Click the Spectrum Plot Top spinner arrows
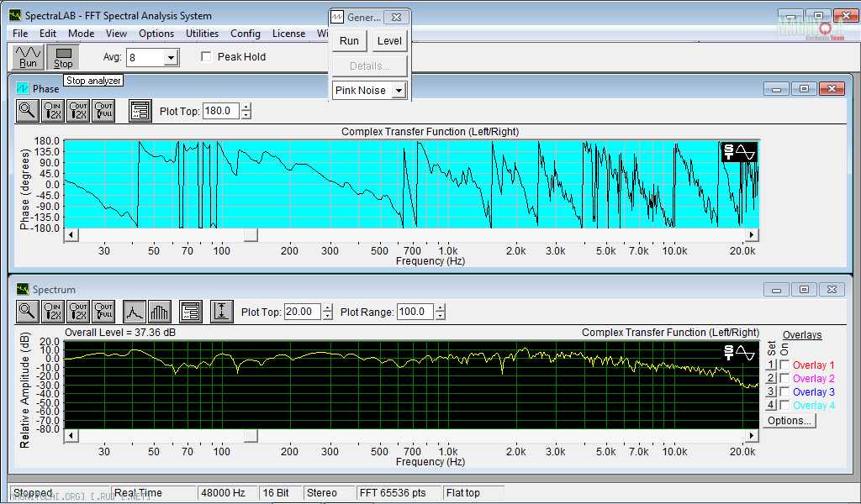The image size is (861, 504). [x=328, y=312]
